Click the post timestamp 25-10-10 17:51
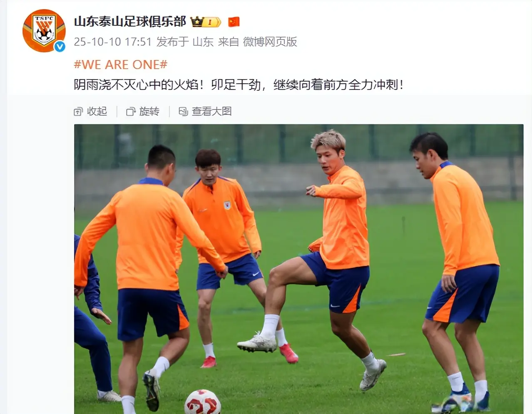The image size is (532, 414). pyautogui.click(x=112, y=42)
